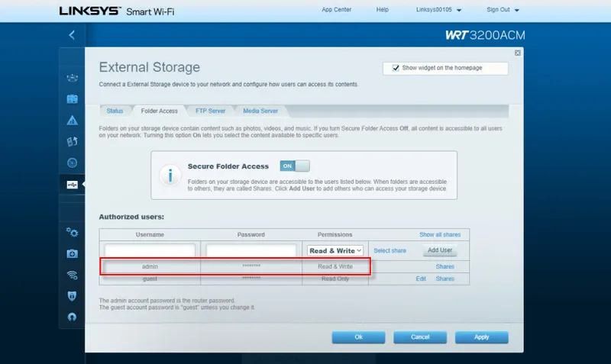The image size is (611, 364).
Task: Open the Security shield icon
Action: point(72,296)
